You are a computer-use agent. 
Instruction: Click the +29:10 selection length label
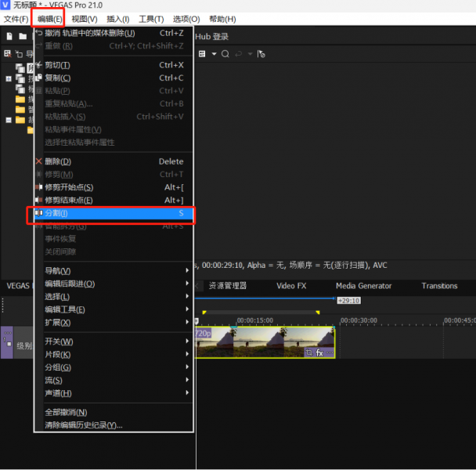click(x=349, y=301)
